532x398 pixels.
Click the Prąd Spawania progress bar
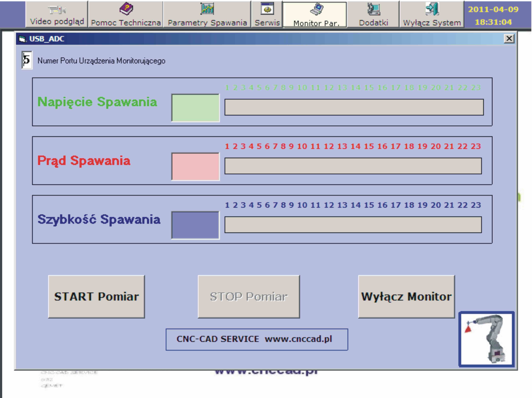pyautogui.click(x=353, y=166)
